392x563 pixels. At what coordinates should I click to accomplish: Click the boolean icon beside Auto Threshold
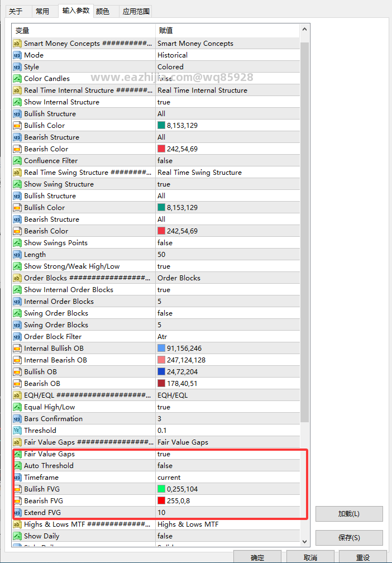(x=17, y=466)
